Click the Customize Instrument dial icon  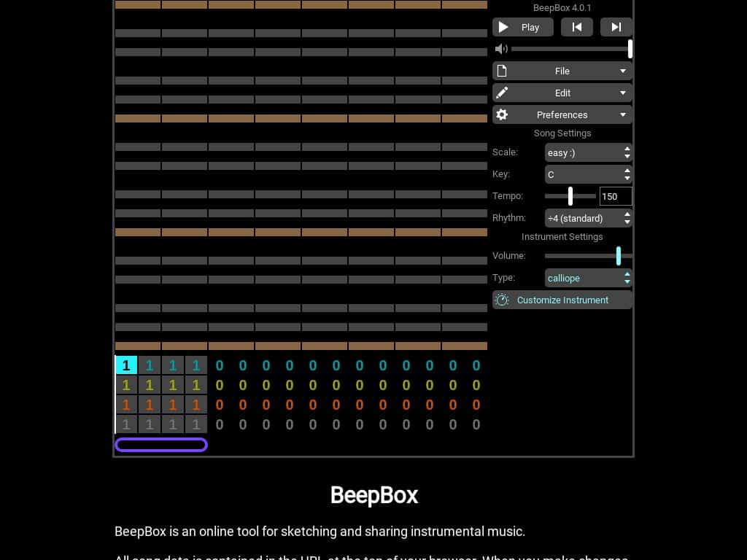[x=502, y=300]
